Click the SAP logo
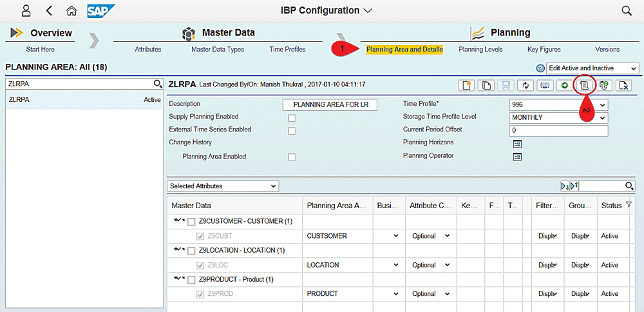The image size is (644, 312). (x=100, y=10)
